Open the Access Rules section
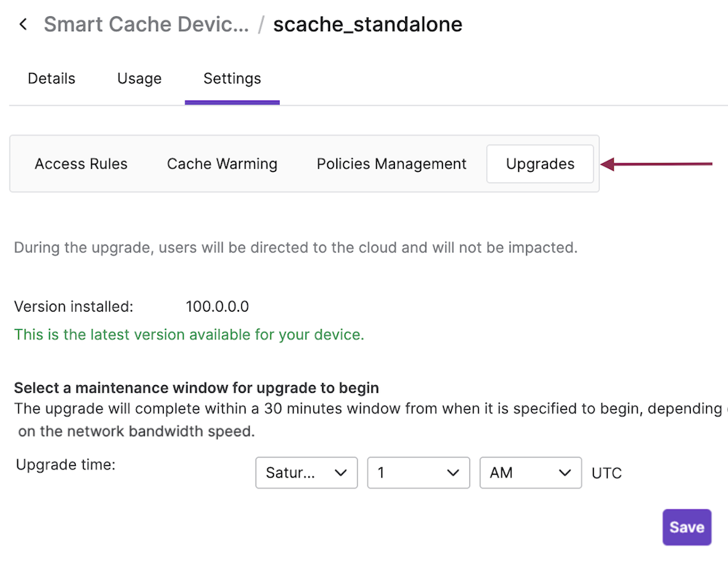This screenshot has width=728, height=565. coord(81,164)
